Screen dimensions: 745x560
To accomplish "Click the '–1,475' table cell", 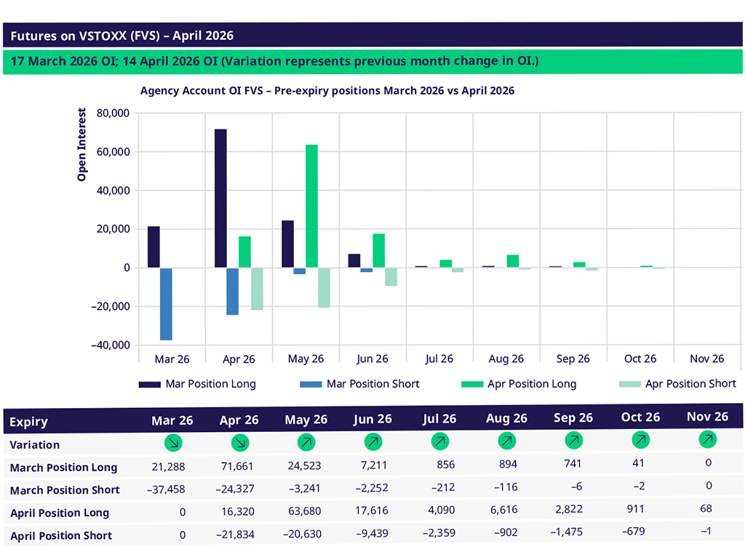I will 566,532.
